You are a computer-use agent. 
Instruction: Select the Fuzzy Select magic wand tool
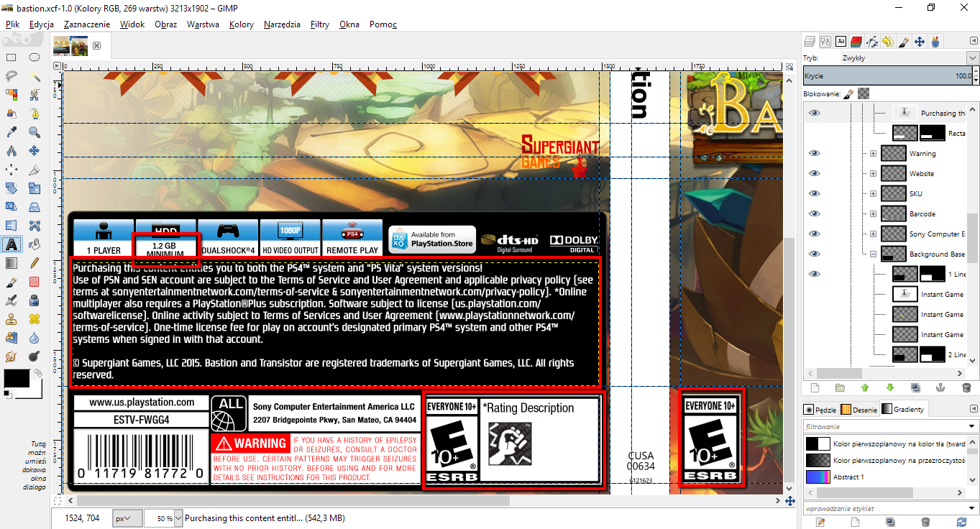tap(35, 76)
